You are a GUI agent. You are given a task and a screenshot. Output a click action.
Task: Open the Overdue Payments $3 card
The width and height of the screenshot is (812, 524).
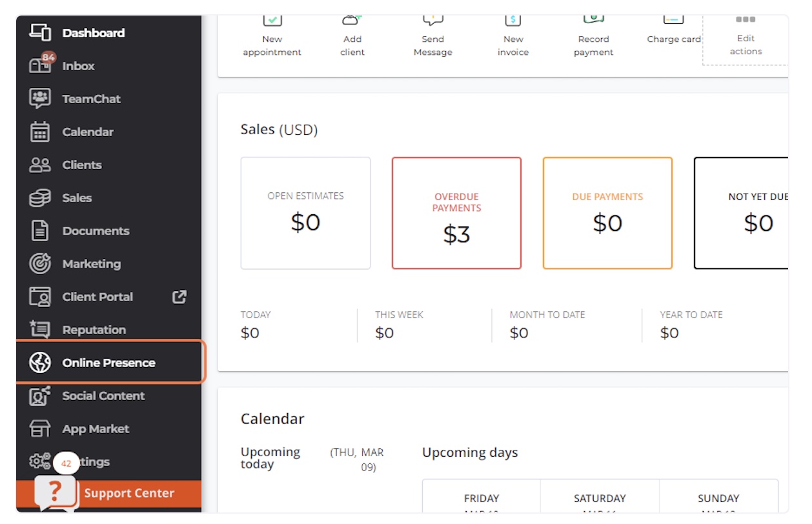click(456, 213)
